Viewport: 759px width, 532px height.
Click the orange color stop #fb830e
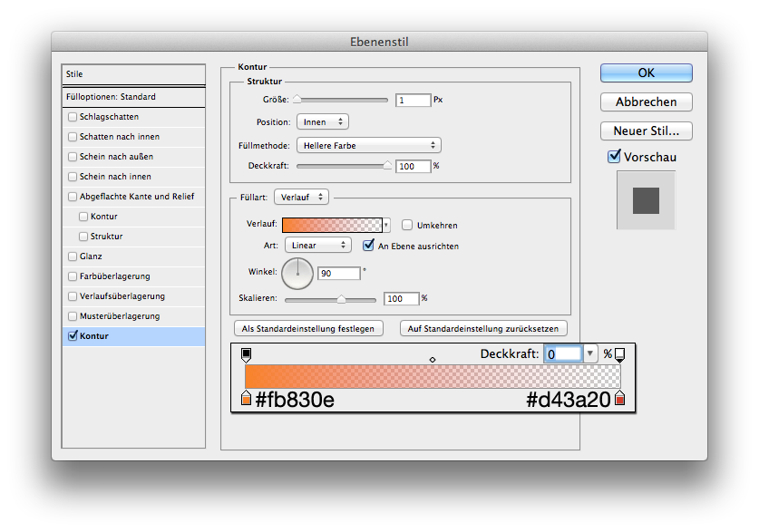pos(246,398)
